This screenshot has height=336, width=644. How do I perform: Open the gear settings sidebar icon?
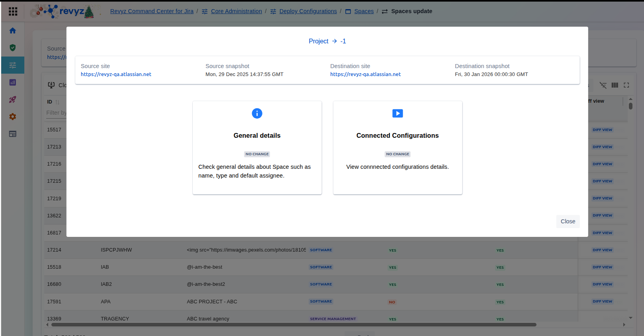[x=13, y=117]
